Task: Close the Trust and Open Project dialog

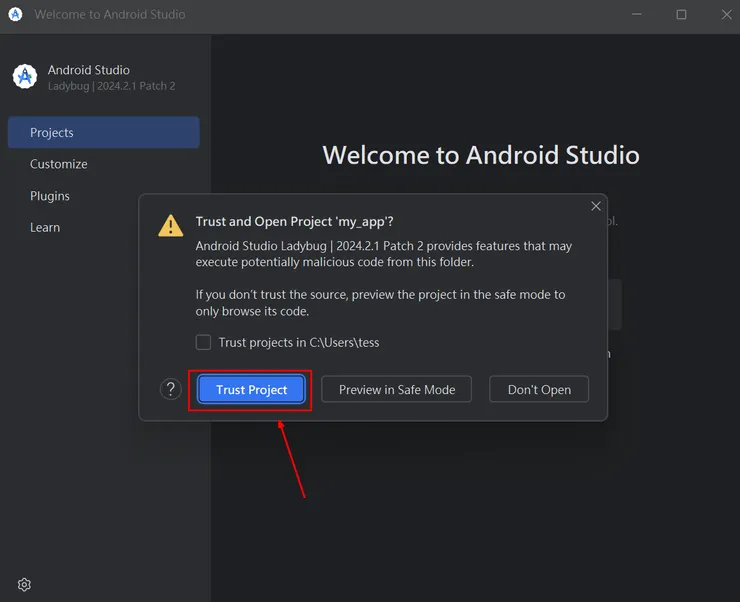Action: tap(596, 206)
